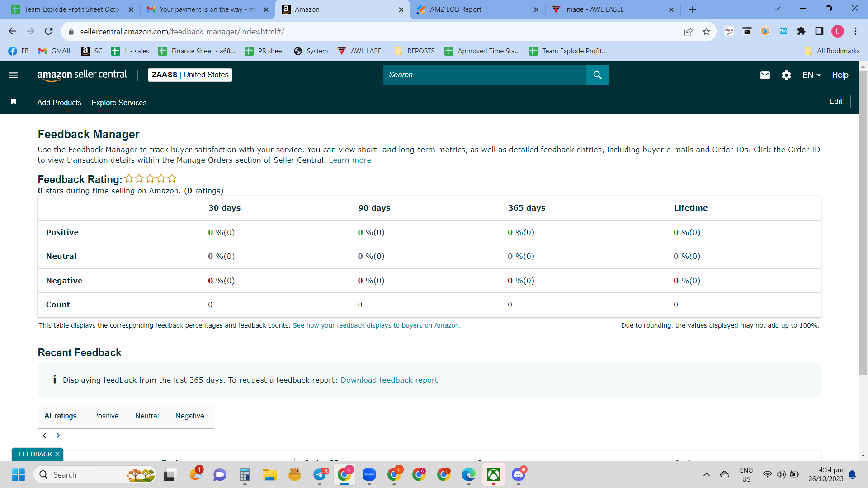Open File Explorer from taskbar

[269, 475]
